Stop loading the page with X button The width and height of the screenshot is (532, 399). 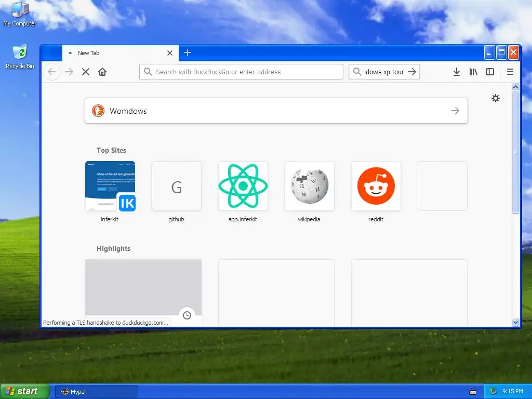(x=86, y=72)
